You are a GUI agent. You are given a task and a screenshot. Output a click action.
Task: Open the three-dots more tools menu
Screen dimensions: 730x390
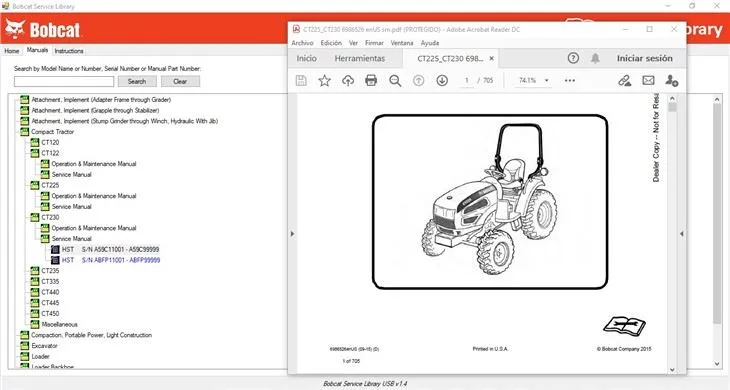[570, 81]
